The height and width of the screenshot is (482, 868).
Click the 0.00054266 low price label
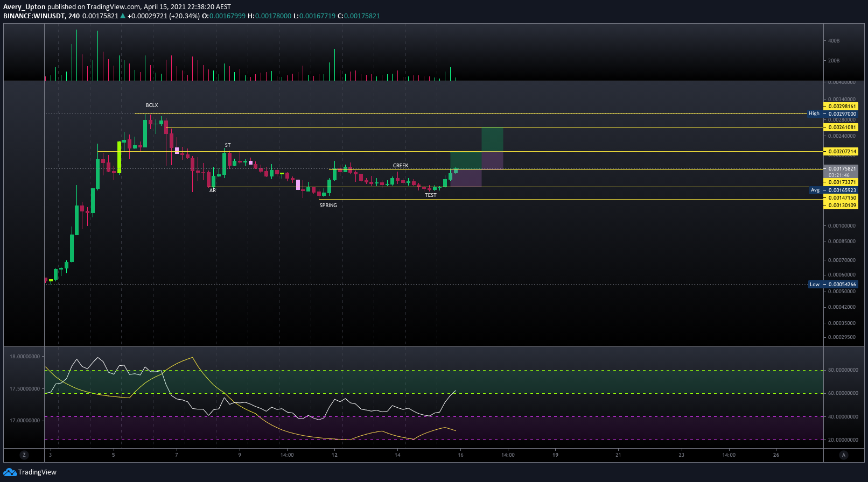pos(841,285)
